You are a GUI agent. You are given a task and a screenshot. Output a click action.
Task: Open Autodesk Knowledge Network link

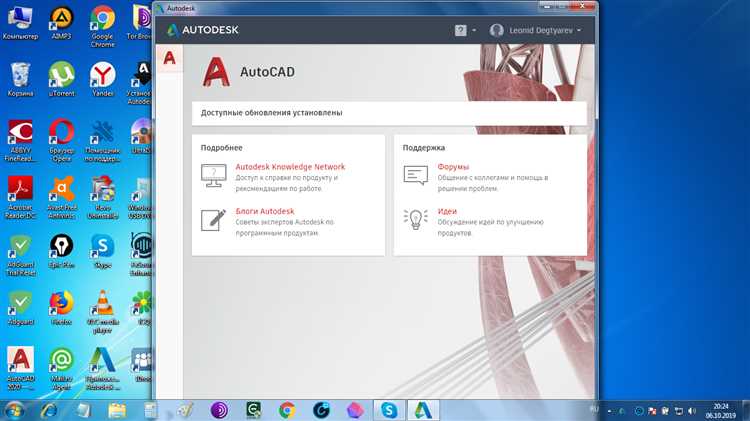[x=290, y=166]
